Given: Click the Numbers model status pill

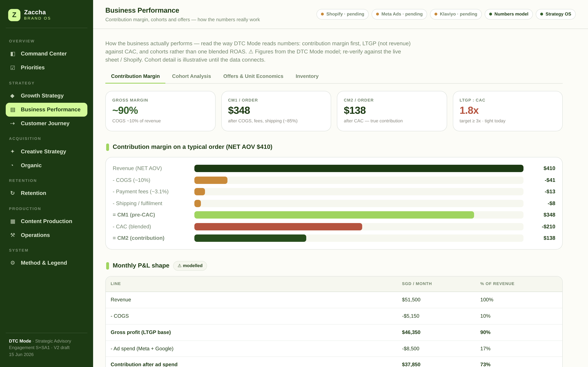Looking at the screenshot, I should pyautogui.click(x=509, y=14).
